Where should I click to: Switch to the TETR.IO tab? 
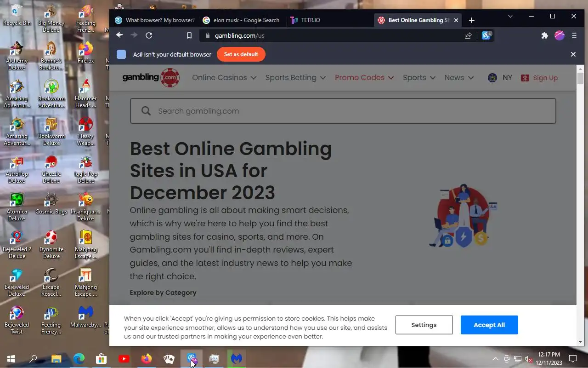(330, 20)
